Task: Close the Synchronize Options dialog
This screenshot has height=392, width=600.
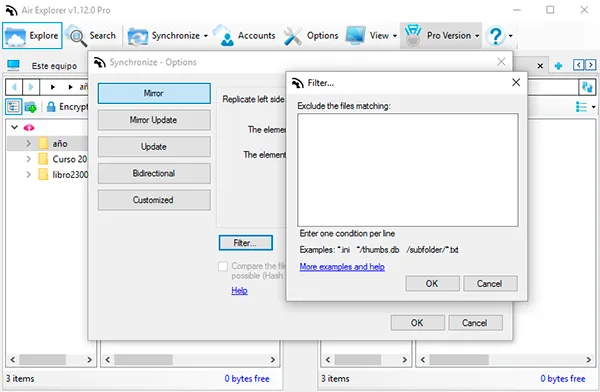Action: tap(501, 62)
